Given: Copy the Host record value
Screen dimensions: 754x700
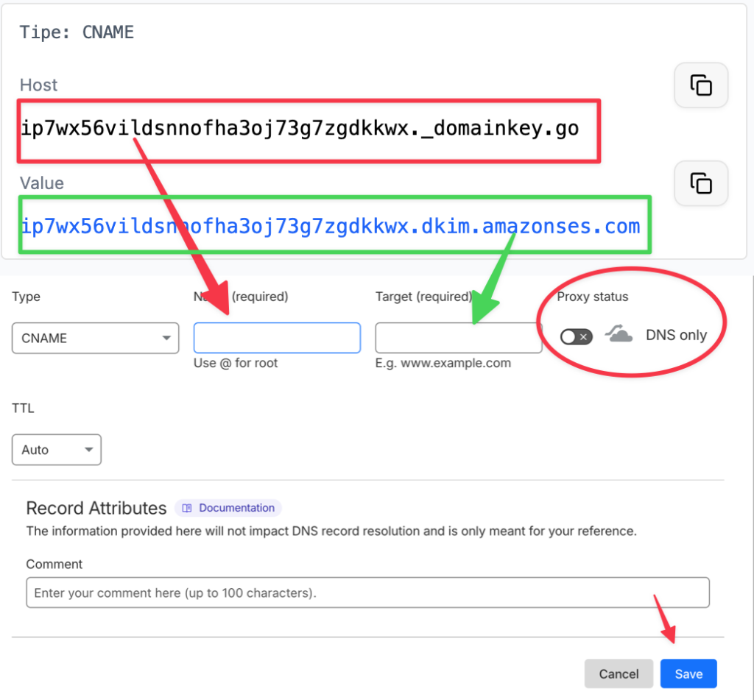Looking at the screenshot, I should coord(701,85).
